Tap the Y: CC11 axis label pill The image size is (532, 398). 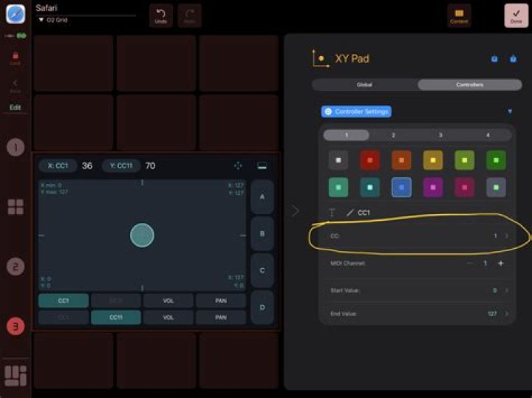point(121,165)
